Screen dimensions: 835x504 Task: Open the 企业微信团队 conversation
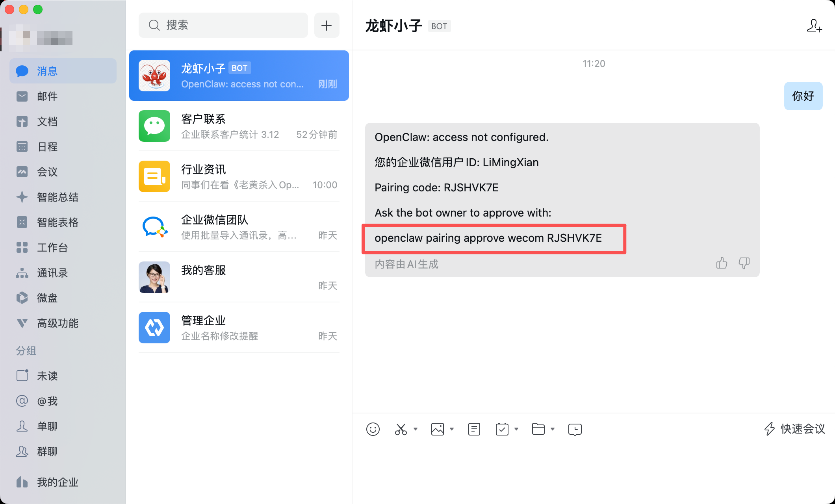[239, 227]
